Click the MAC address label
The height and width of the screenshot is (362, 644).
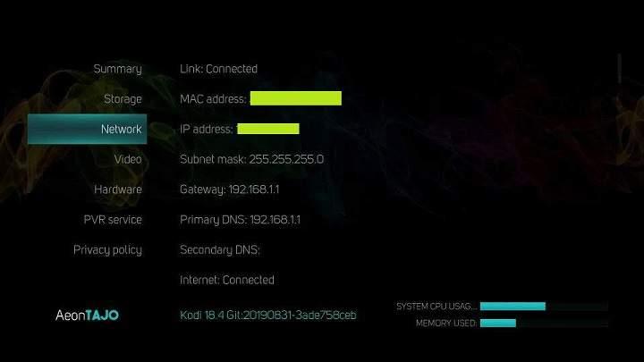(213, 99)
